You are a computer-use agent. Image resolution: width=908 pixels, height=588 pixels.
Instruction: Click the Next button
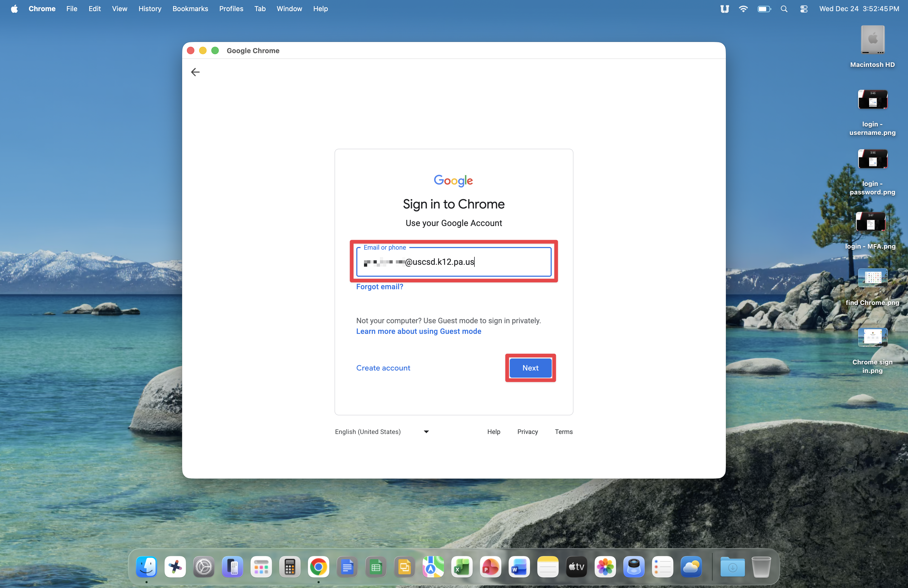click(530, 368)
